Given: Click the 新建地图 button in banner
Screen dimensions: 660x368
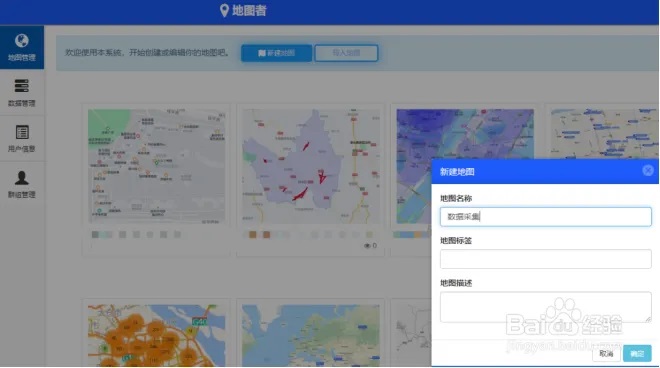Looking at the screenshot, I should pos(277,53).
